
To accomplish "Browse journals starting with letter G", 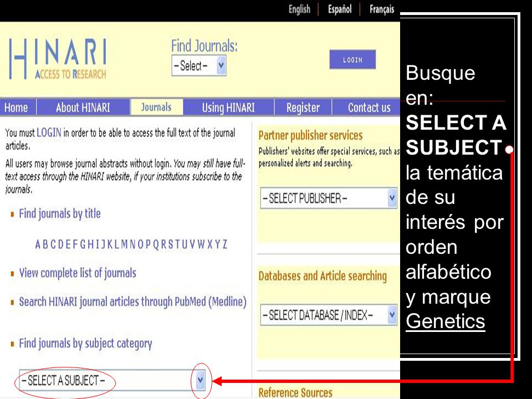I will click(x=83, y=244).
